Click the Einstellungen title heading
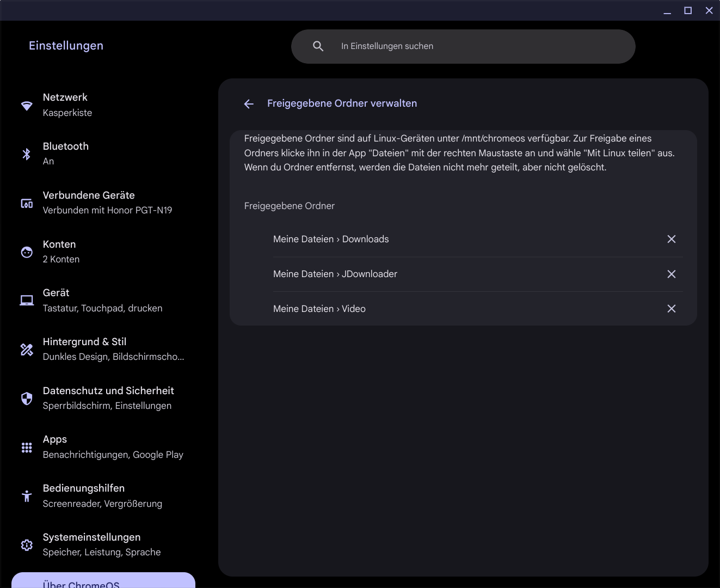This screenshot has width=720, height=588. 66,46
